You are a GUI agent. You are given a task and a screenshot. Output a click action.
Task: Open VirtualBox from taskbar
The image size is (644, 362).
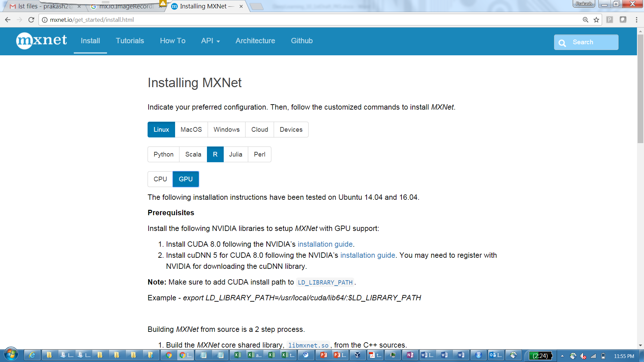coord(358,355)
